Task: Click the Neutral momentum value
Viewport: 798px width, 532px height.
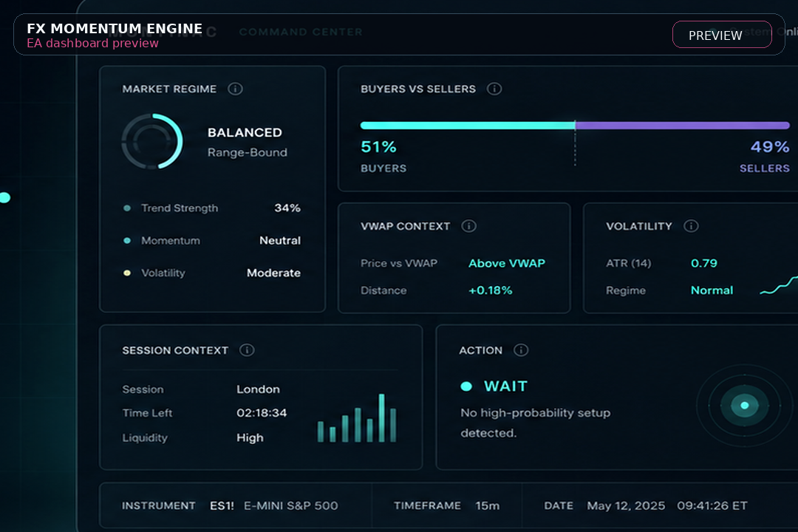Action: pos(280,240)
